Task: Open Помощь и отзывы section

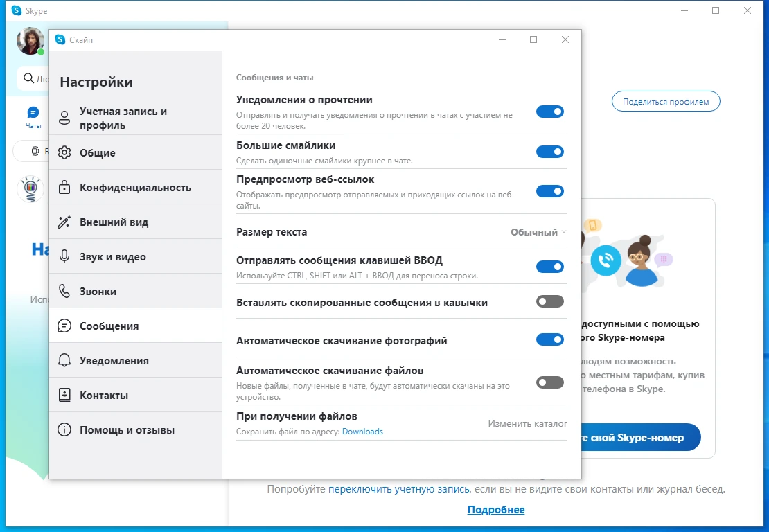Action: point(136,429)
